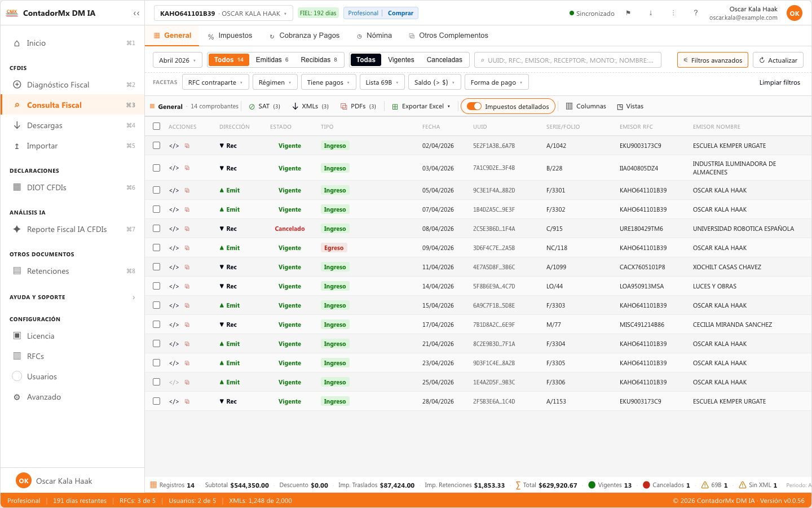Click the UUID, RFC search input field

(x=568, y=60)
